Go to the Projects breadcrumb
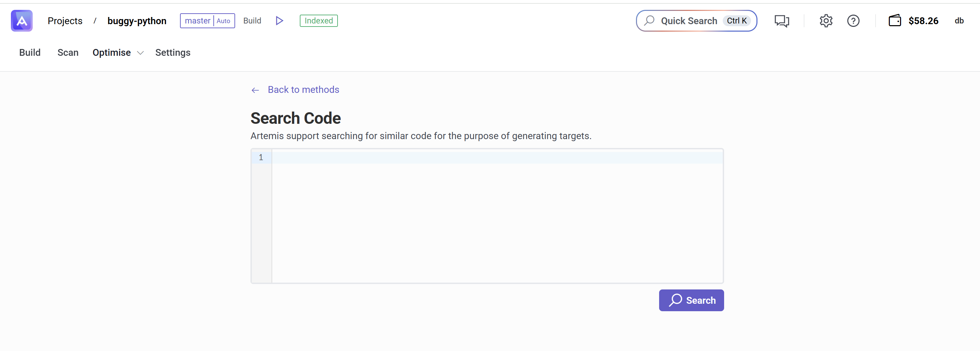Viewport: 980px width, 351px height. point(65,21)
